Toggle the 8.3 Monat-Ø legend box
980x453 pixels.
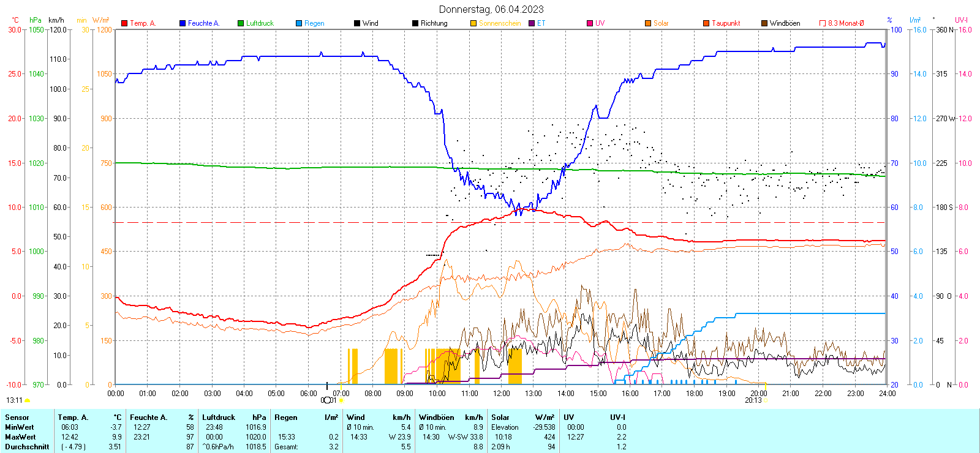click(x=823, y=23)
